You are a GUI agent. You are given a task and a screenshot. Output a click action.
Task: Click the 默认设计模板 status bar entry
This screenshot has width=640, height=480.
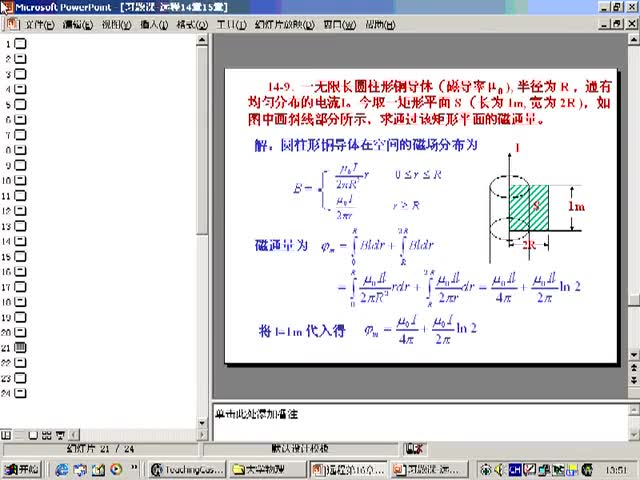tap(300, 449)
